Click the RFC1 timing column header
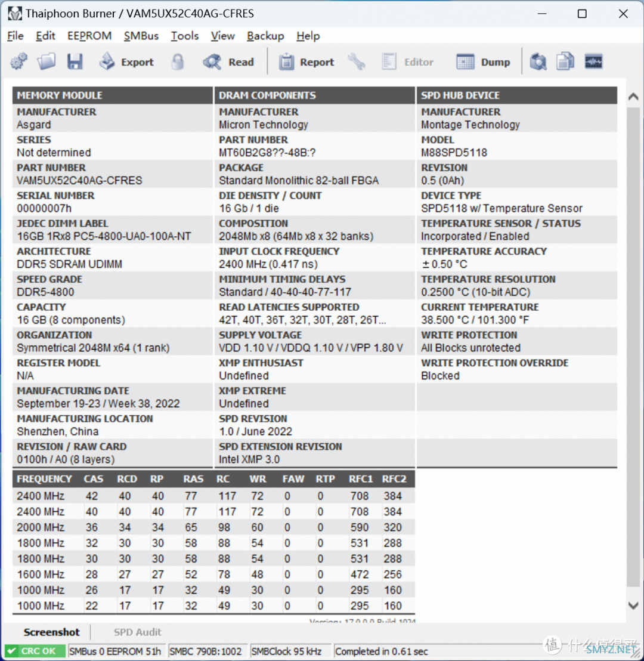The image size is (644, 661). click(361, 479)
